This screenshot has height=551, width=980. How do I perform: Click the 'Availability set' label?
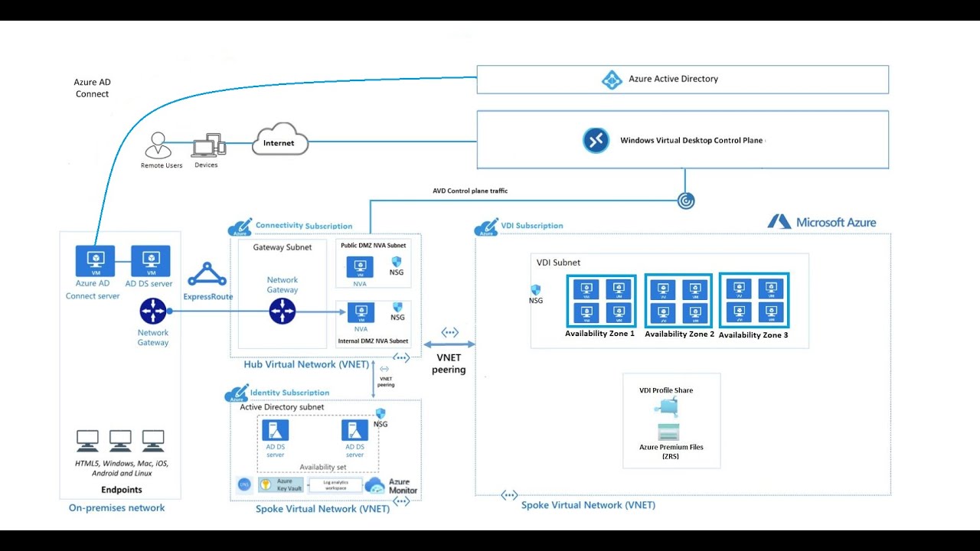point(322,467)
